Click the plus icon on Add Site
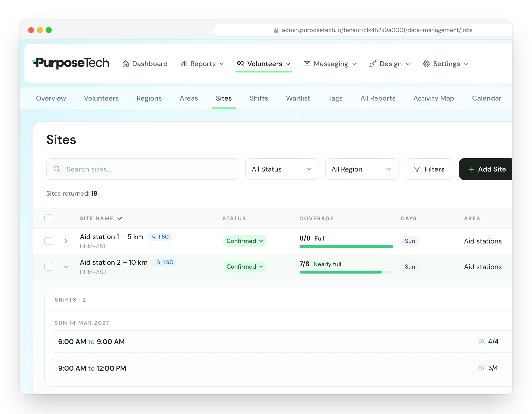Image resolution: width=532 pixels, height=414 pixels. tap(471, 169)
